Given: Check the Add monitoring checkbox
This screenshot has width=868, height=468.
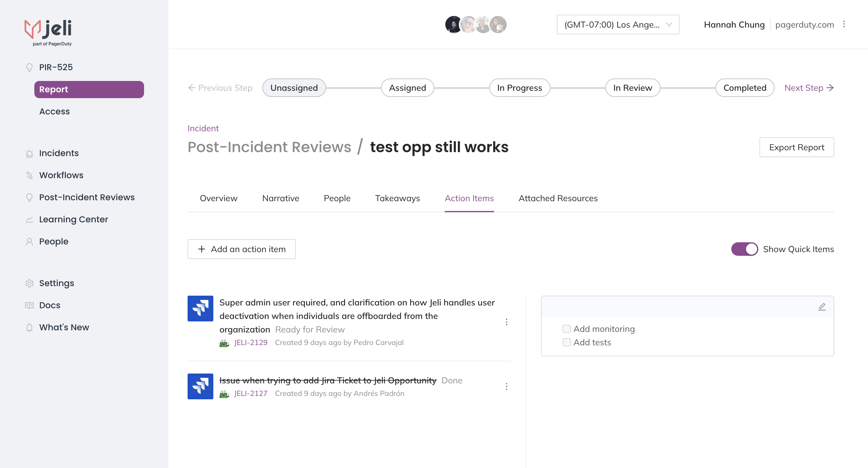Looking at the screenshot, I should (566, 329).
